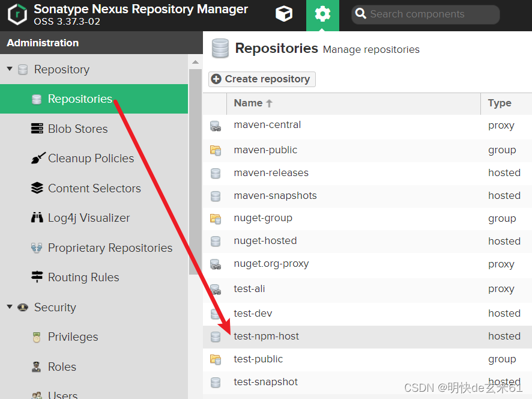Click the Create repository button
The image size is (532, 399).
[x=262, y=79]
